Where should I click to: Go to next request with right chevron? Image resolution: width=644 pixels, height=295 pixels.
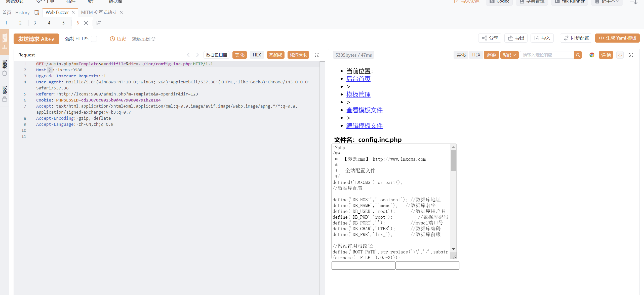coord(197,55)
